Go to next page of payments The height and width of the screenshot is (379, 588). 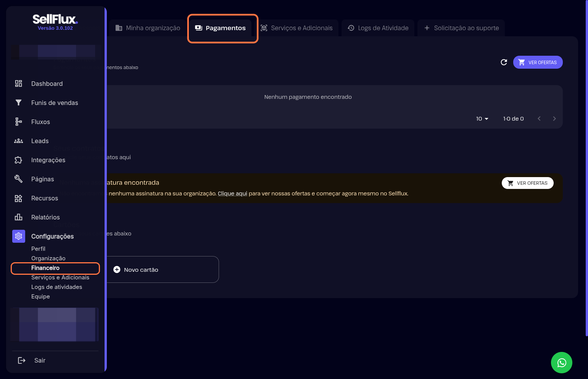(x=554, y=119)
